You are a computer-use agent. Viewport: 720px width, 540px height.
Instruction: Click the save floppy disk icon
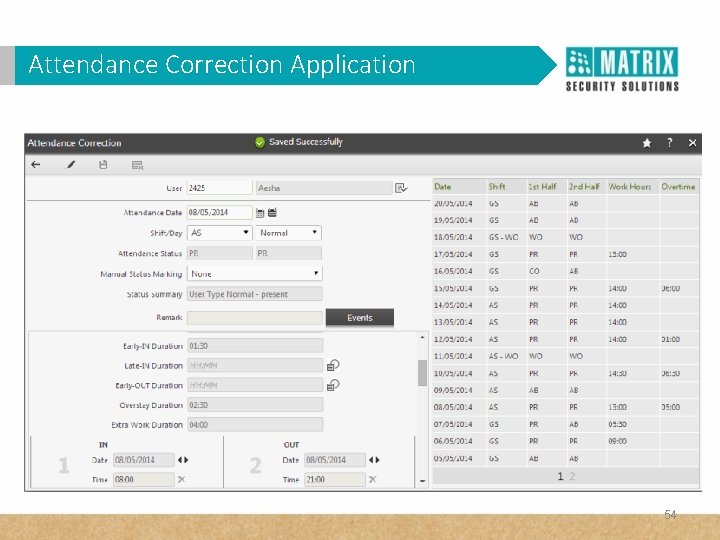pos(103,165)
